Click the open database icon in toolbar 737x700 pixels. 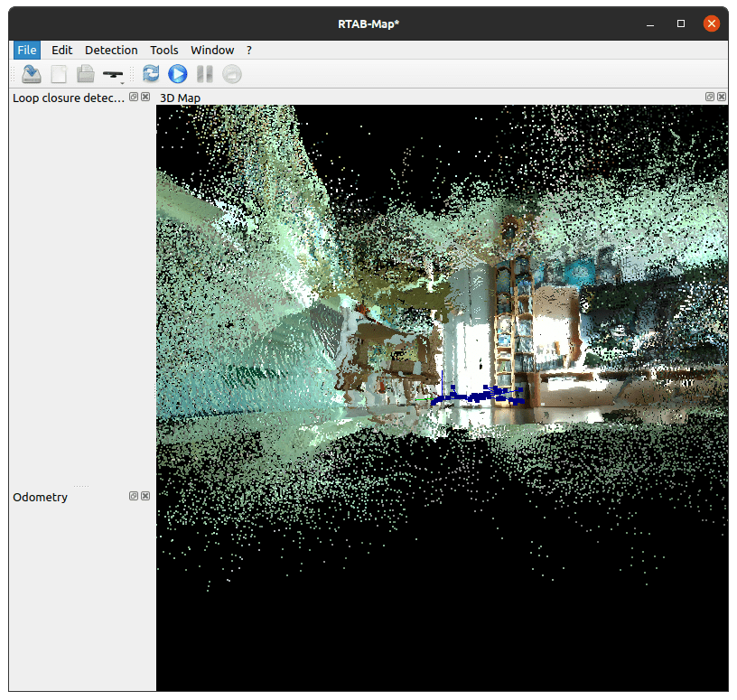(x=32, y=74)
